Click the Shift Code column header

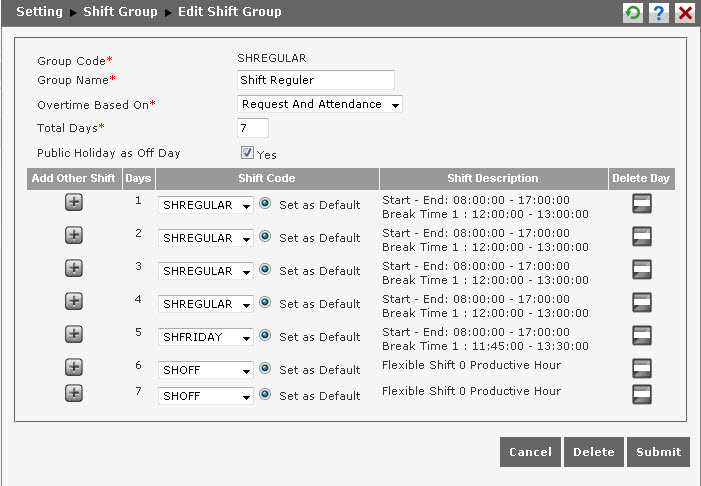point(267,179)
